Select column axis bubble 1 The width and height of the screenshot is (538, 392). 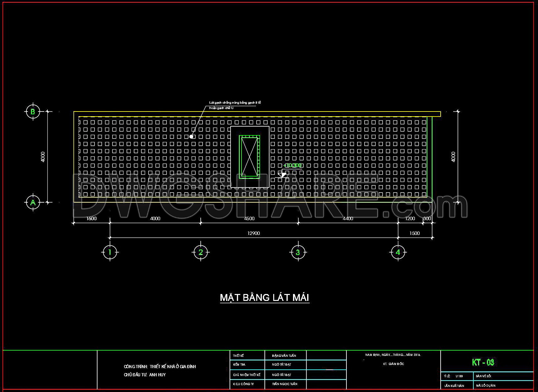click(110, 252)
